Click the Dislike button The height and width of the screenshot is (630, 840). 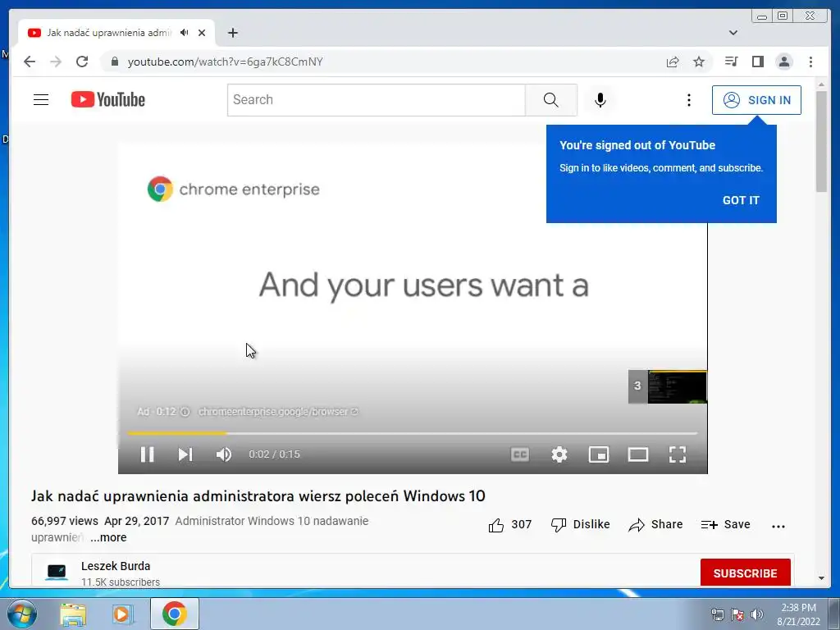click(x=580, y=524)
